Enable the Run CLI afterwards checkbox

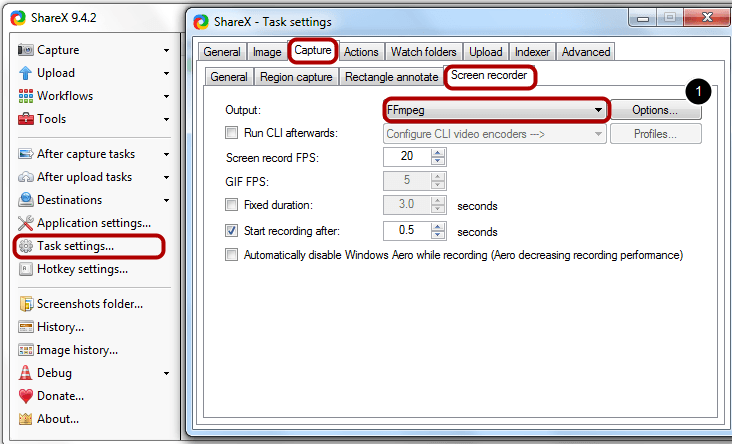[x=232, y=133]
